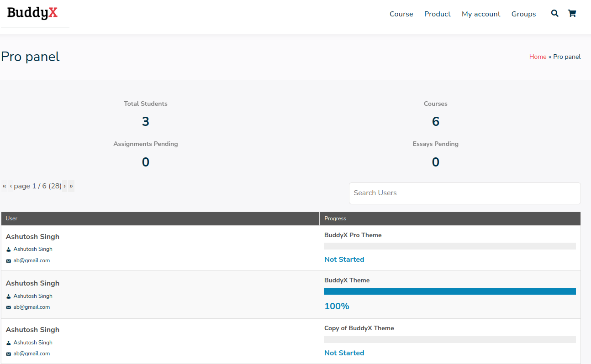Viewport: 591px width, 364px height.
Task: Open the Groups menu item
Action: point(523,14)
